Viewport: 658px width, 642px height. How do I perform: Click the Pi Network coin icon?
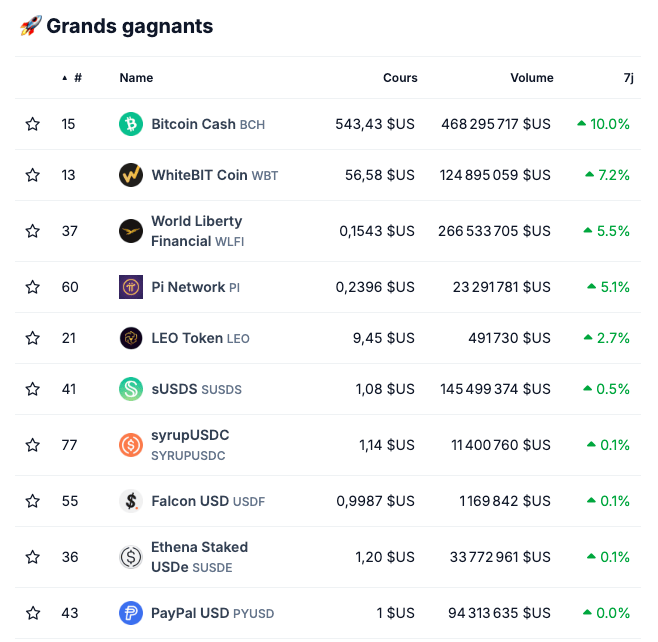[x=131, y=287]
